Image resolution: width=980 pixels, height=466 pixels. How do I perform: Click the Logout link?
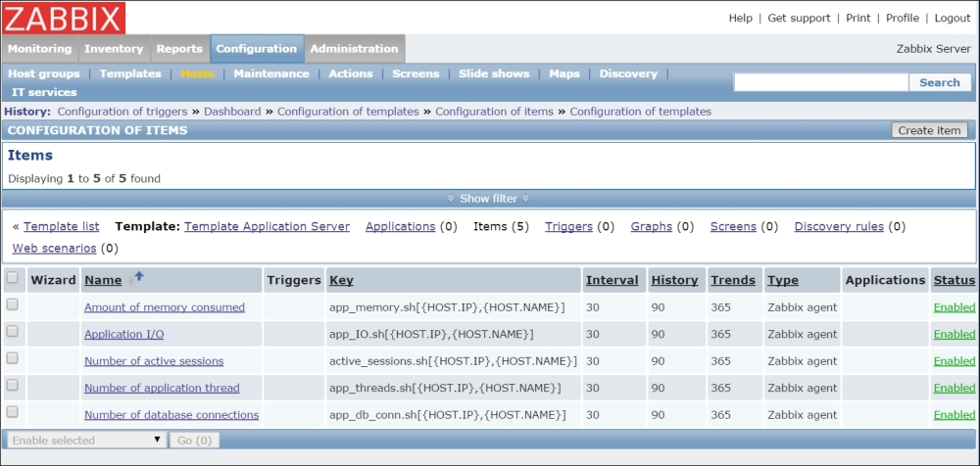pyautogui.click(x=952, y=18)
